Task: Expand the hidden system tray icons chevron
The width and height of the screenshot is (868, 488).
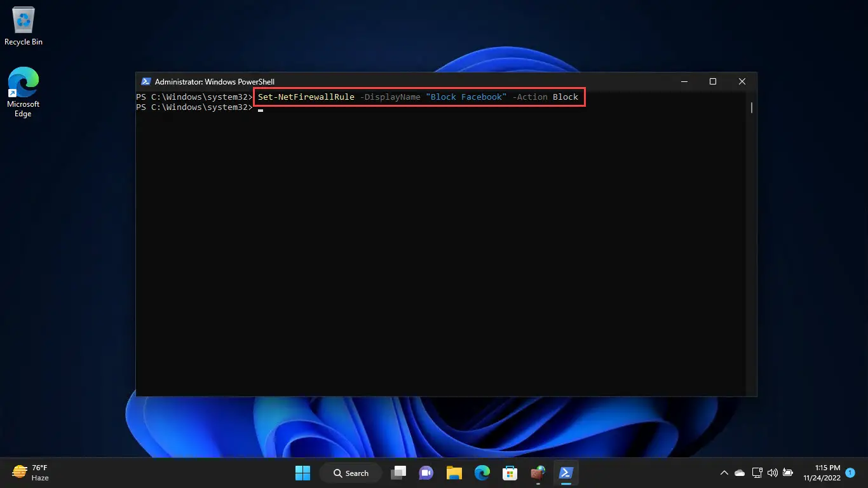Action: click(724, 473)
